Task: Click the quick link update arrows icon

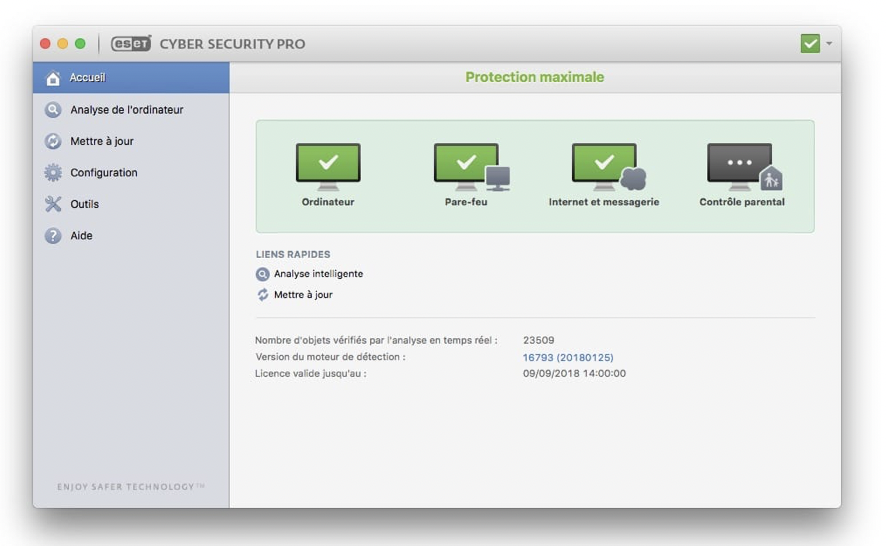Action: click(x=263, y=294)
